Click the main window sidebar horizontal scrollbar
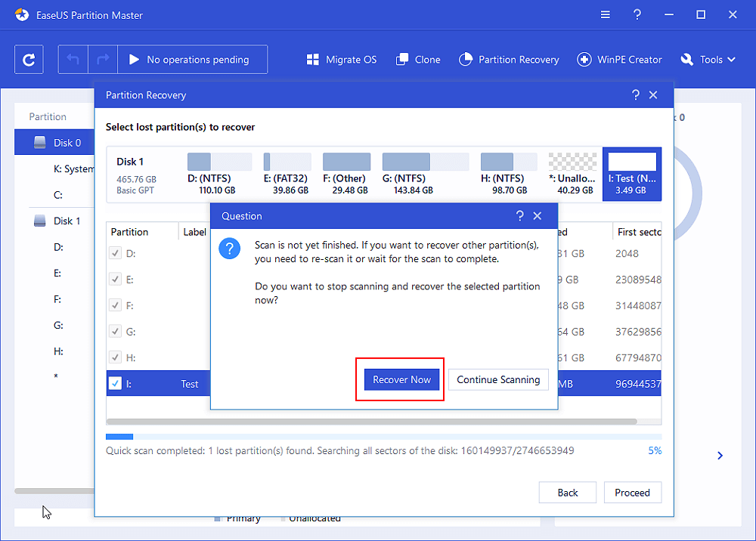Image resolution: width=756 pixels, height=541 pixels. pos(54,491)
